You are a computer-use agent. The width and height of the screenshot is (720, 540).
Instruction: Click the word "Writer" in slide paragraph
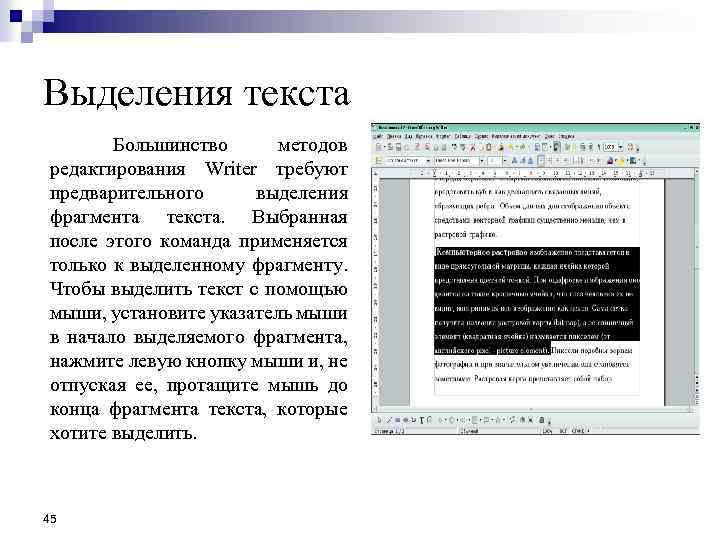coord(231,169)
